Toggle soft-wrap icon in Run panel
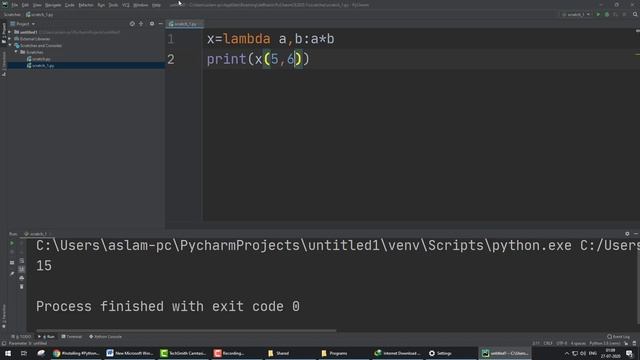This screenshot has height=360, width=640. coord(22,261)
